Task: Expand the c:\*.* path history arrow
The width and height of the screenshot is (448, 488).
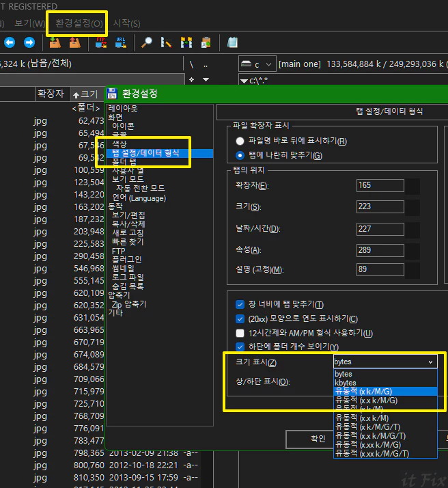Action: 244,81
